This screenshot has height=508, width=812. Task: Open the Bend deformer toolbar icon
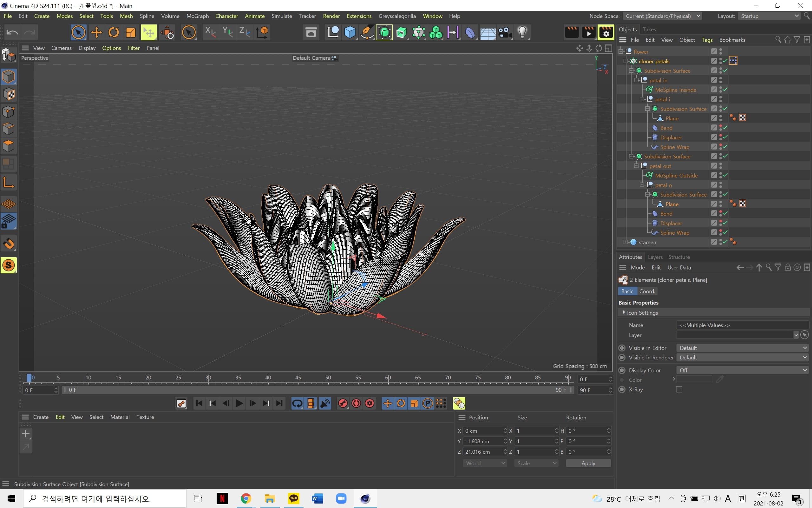point(470,33)
